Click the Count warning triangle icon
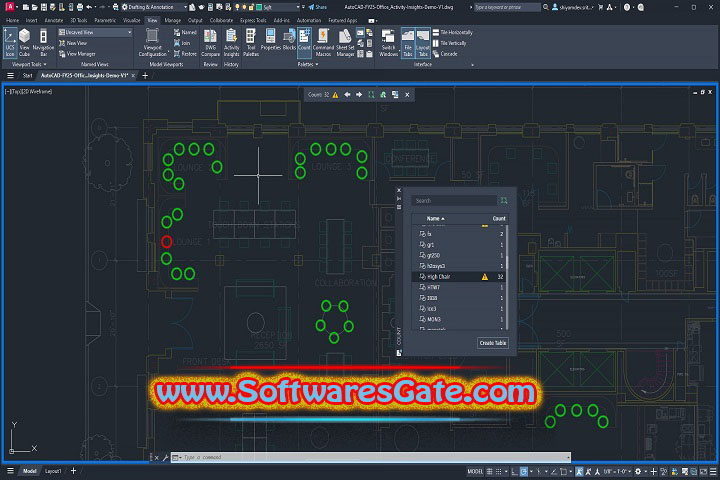 click(x=335, y=95)
